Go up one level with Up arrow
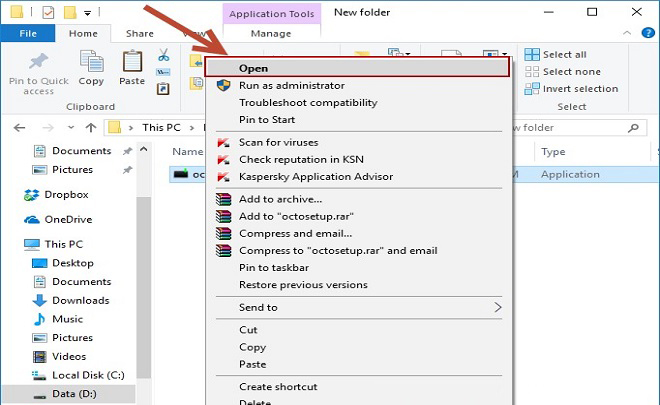 (x=91, y=128)
